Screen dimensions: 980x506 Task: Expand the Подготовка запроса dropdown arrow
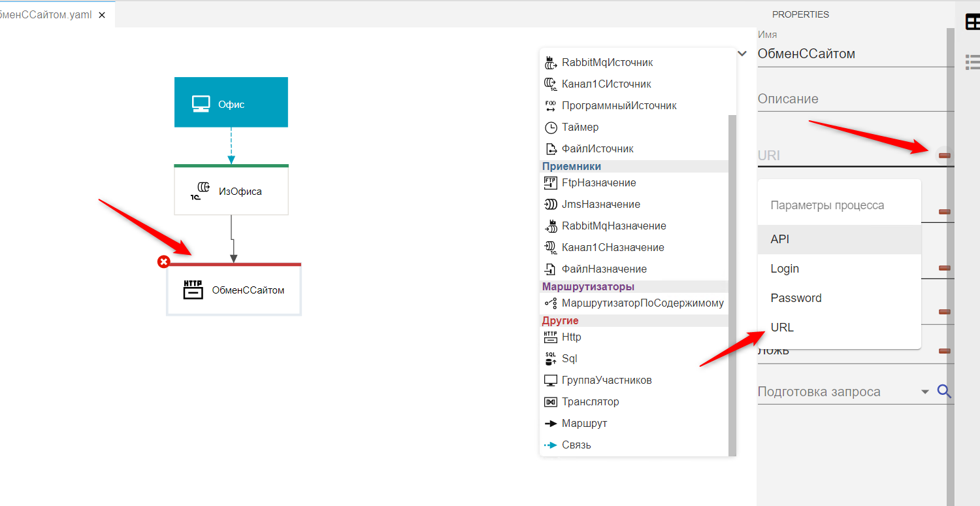point(924,392)
